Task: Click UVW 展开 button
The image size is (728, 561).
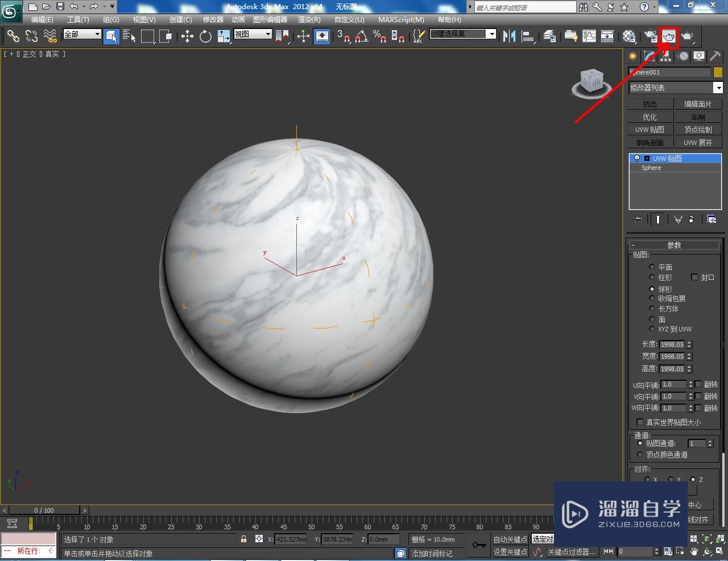Action: [x=698, y=143]
